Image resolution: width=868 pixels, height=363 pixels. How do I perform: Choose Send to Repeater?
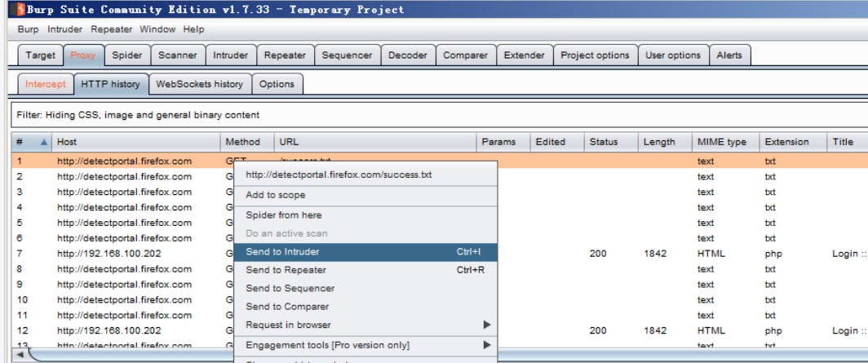(x=365, y=270)
